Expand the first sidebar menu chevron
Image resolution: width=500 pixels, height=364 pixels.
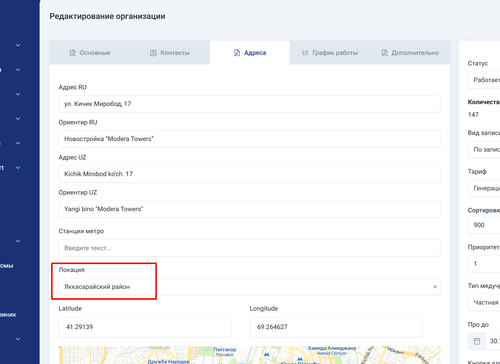point(18,45)
